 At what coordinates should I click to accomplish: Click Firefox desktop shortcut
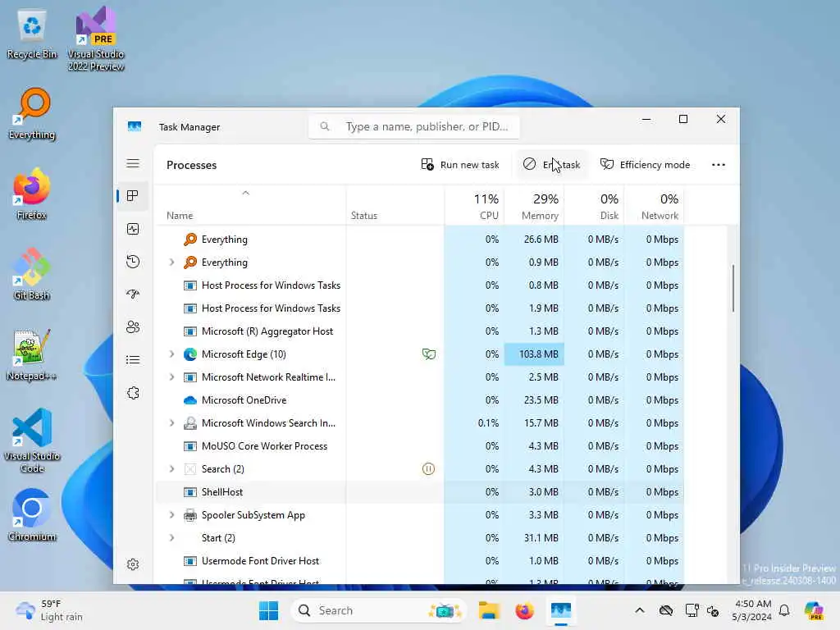click(x=32, y=194)
